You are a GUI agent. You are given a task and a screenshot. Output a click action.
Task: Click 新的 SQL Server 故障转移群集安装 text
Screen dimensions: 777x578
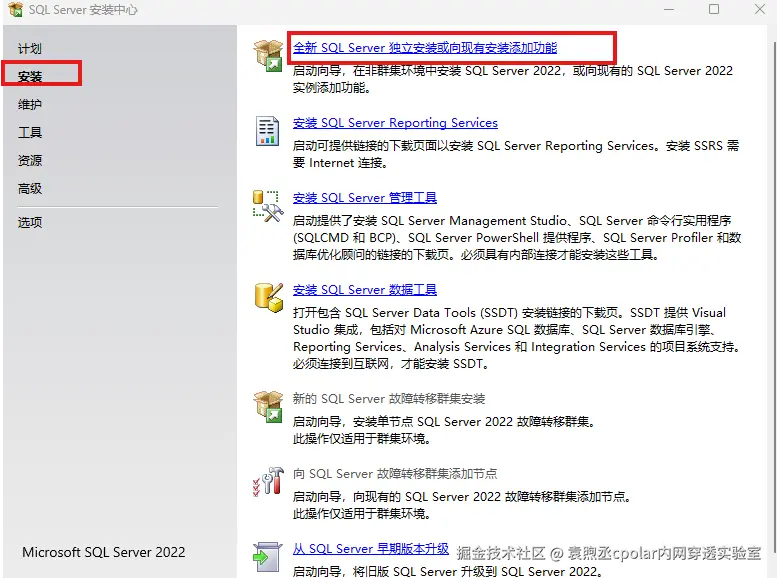click(x=389, y=399)
